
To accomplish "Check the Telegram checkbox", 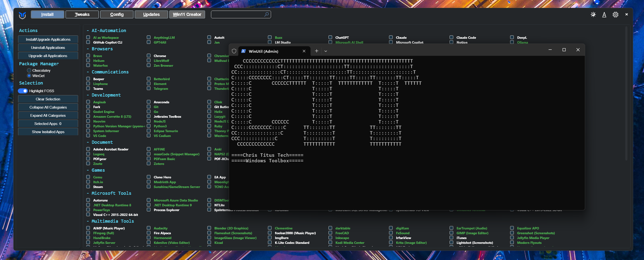I will pos(149,88).
